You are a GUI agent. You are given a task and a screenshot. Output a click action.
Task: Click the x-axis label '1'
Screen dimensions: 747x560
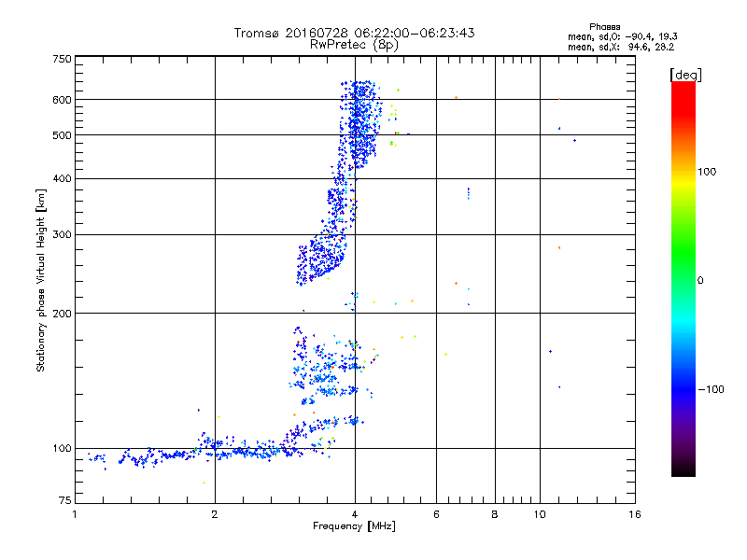point(75,514)
